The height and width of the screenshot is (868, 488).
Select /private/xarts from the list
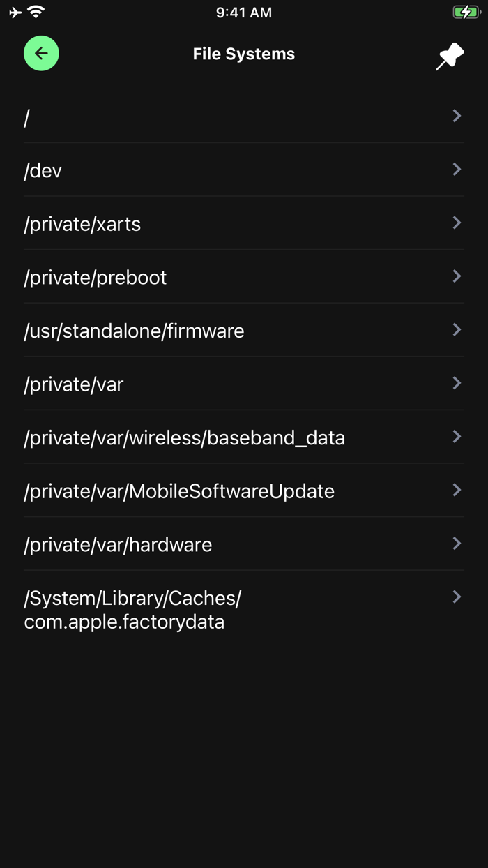pyautogui.click(x=82, y=224)
